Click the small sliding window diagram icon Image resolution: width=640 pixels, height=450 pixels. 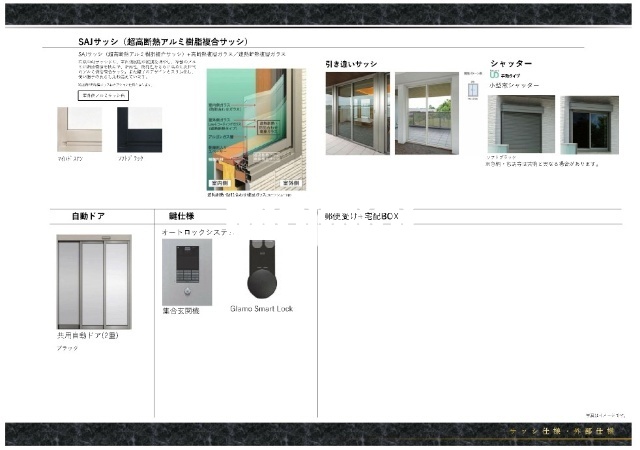pos(471,90)
